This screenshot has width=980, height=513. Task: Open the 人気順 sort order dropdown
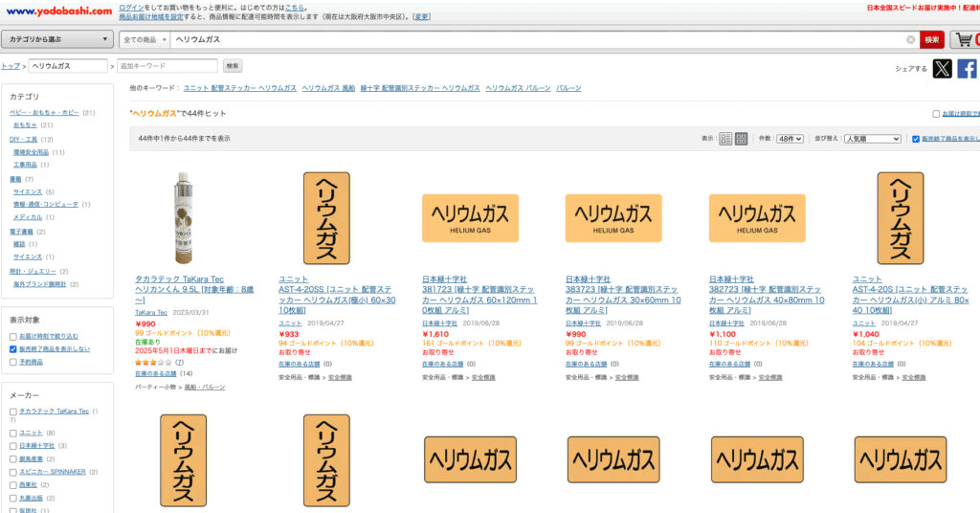873,139
